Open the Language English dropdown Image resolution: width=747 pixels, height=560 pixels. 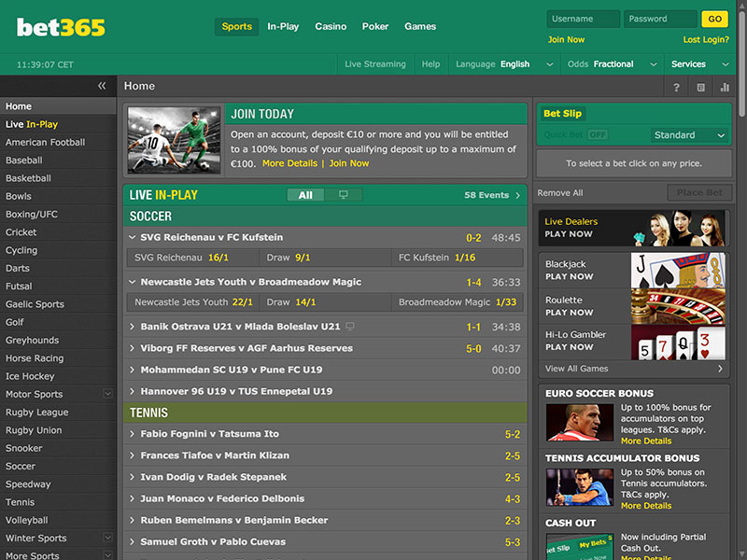(504, 64)
